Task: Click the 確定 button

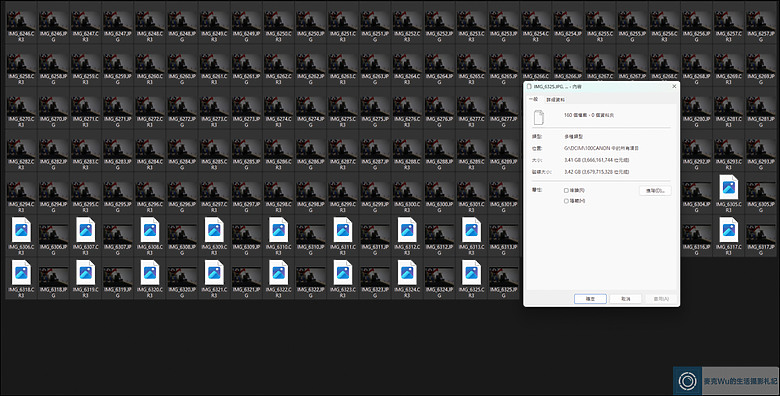Action: [x=590, y=299]
